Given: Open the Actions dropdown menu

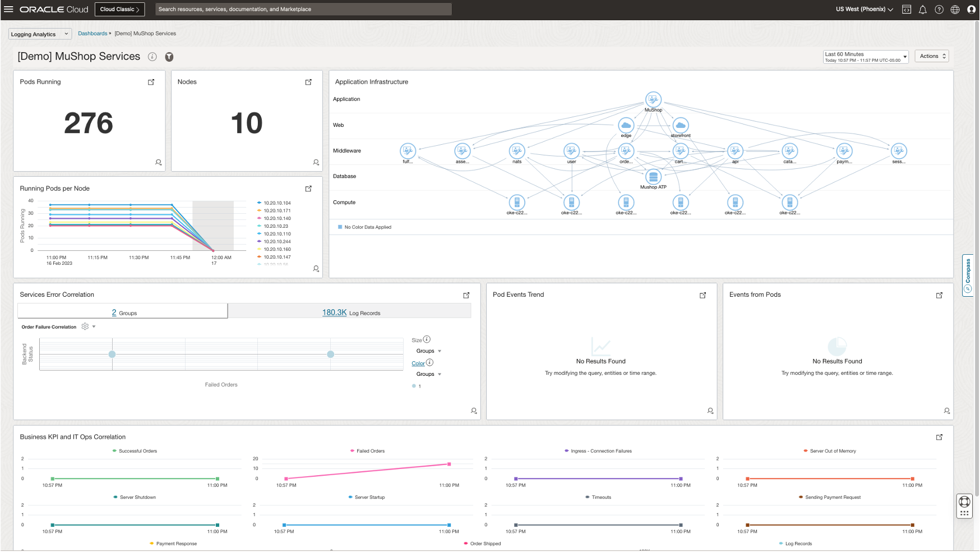Looking at the screenshot, I should click(932, 56).
